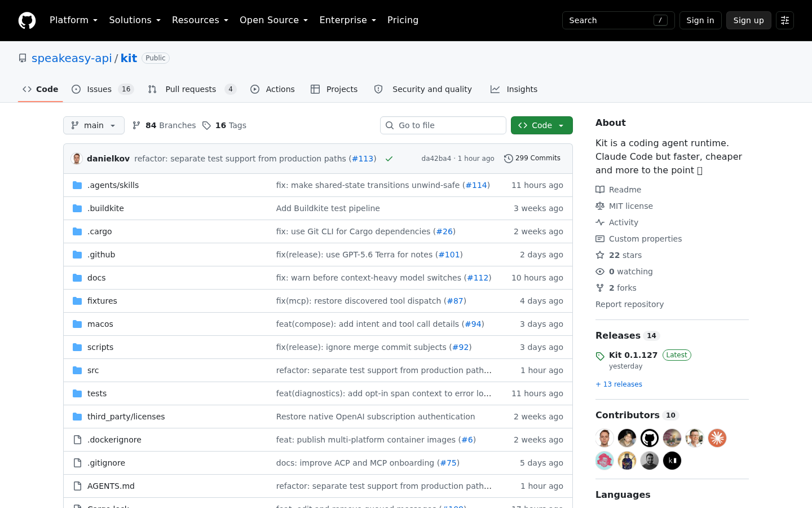Expand the Enterprise menu

click(x=347, y=20)
